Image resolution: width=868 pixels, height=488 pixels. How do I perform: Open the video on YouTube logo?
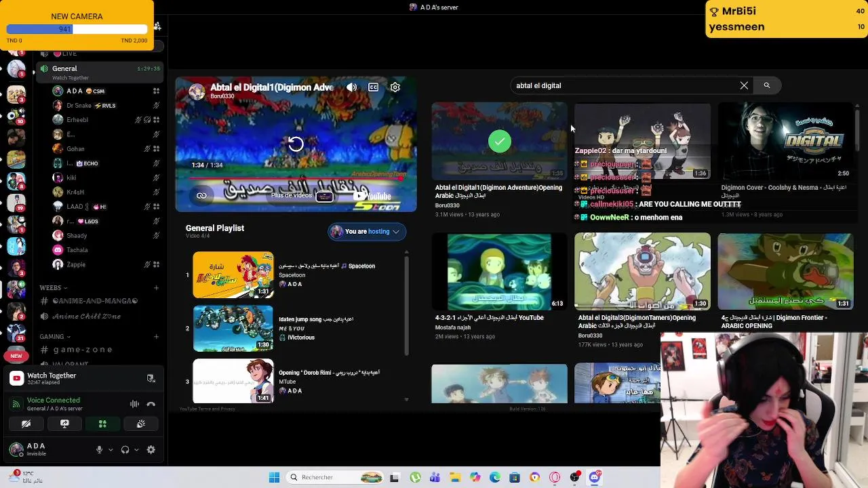pos(373,196)
